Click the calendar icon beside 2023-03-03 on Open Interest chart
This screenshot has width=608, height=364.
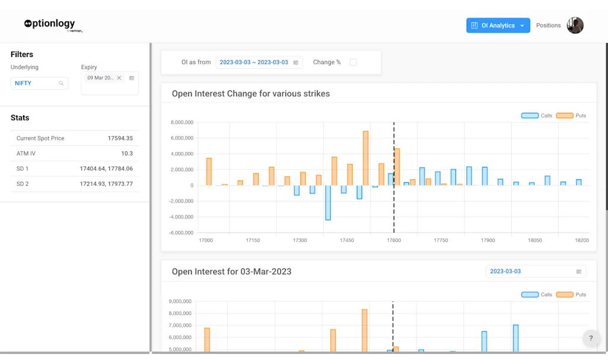coord(578,271)
